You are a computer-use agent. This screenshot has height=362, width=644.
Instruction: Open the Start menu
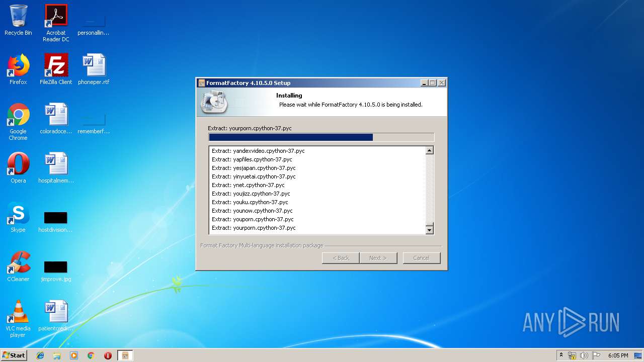tap(14, 355)
